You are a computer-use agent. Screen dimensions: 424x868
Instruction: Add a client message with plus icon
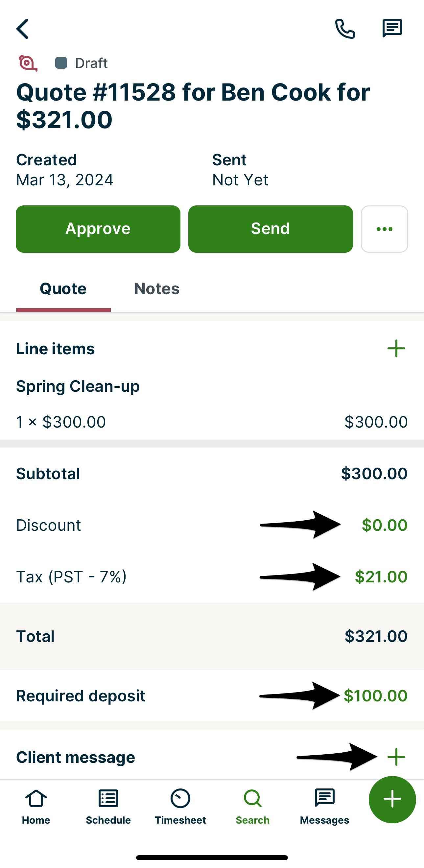coord(396,757)
